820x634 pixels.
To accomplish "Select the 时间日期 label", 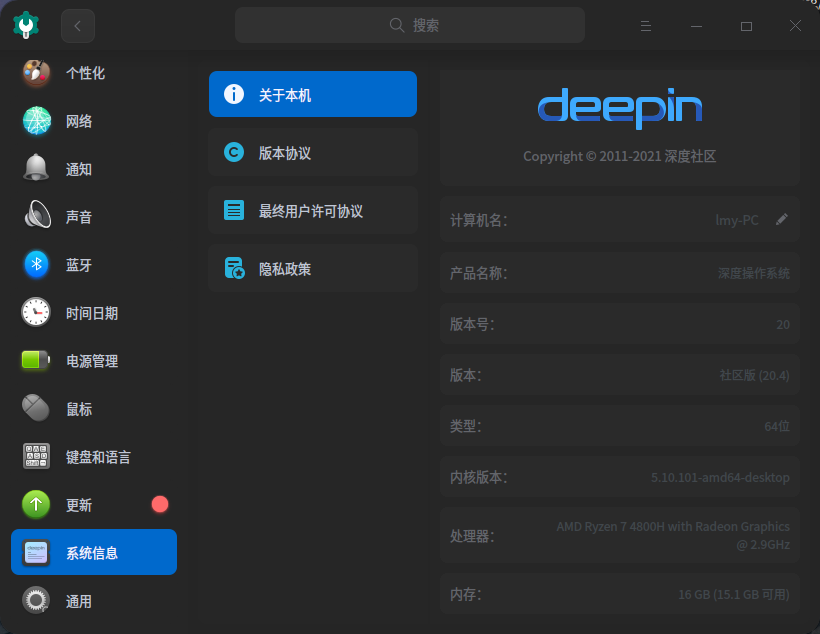I will [x=92, y=313].
